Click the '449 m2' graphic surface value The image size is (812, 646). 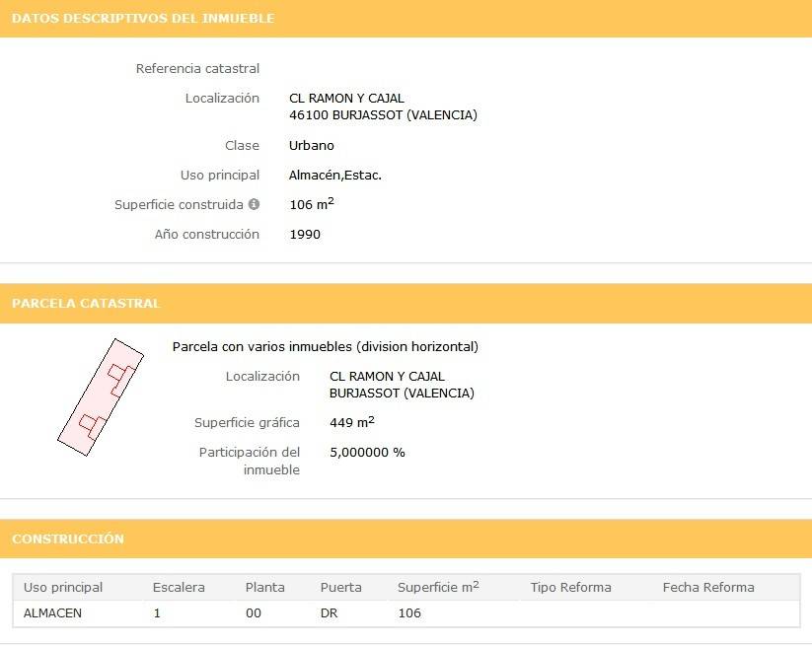352,422
